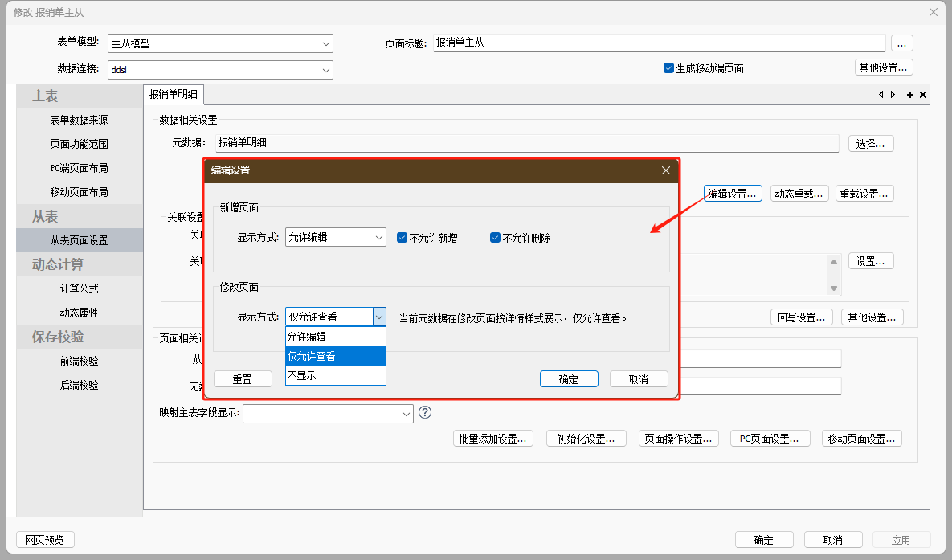Click the 页面标题 input field

[x=659, y=43]
